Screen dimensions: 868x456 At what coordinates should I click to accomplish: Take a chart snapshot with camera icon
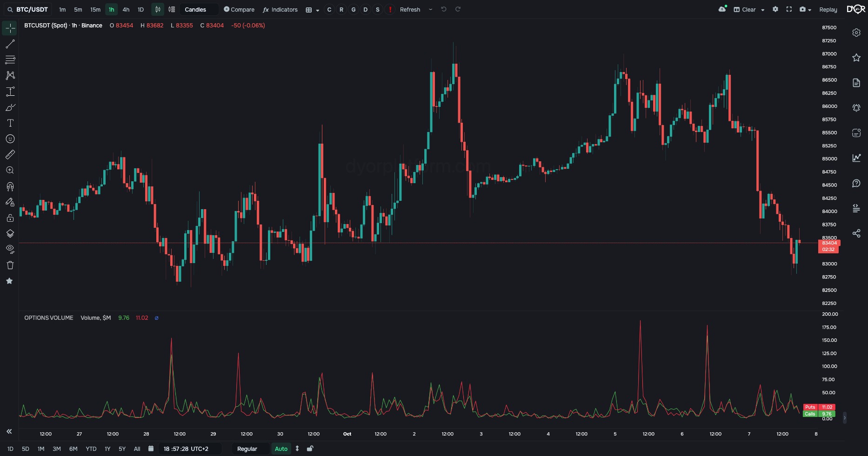pyautogui.click(x=802, y=9)
